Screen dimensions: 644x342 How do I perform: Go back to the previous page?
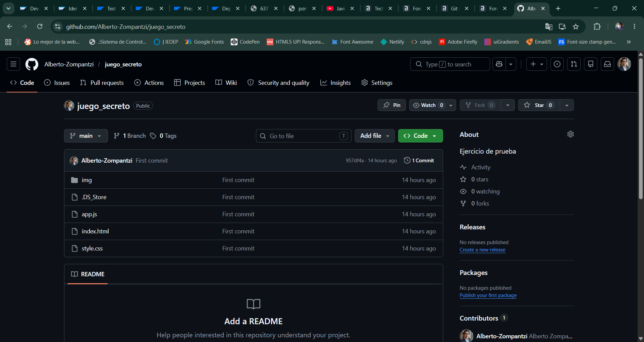click(x=10, y=26)
